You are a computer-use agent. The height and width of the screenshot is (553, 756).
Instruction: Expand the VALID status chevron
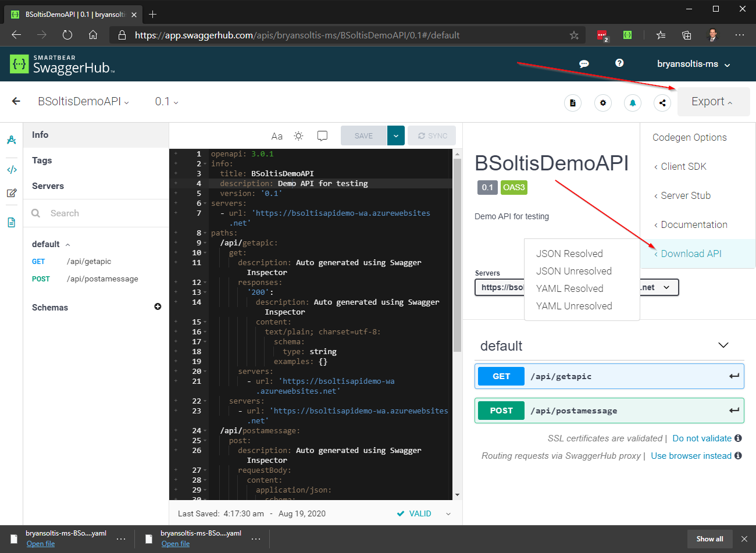point(448,513)
